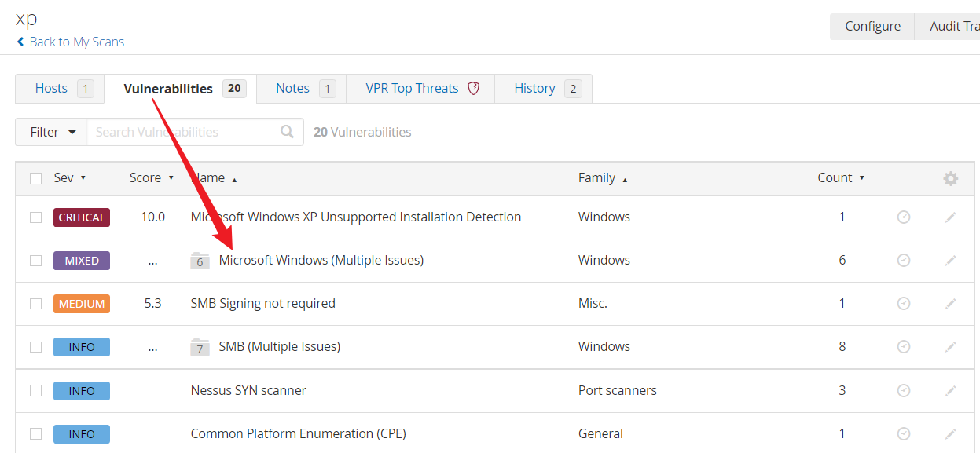Open Common Platform Enumeration (CPE) entry

click(x=299, y=433)
